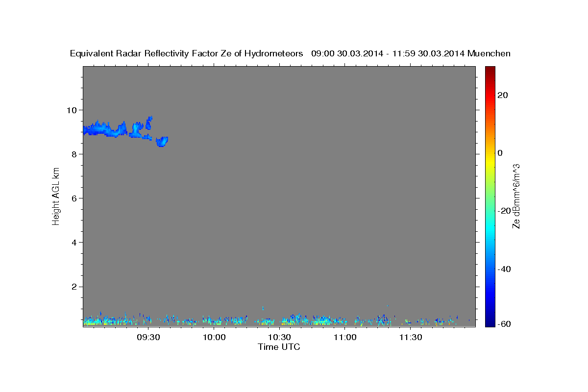This screenshot has height=392, width=588.
Task: Click the colorbar label -40
Action: coord(504,269)
